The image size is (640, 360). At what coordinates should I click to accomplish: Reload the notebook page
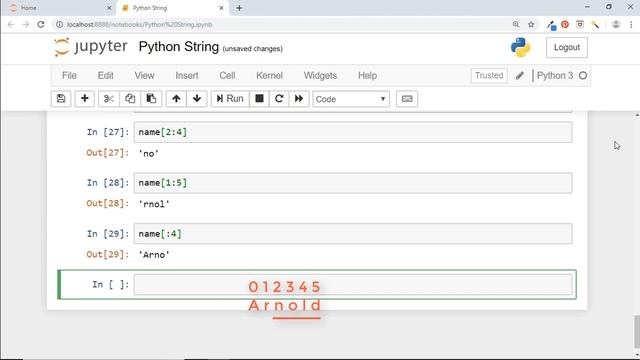[41, 24]
